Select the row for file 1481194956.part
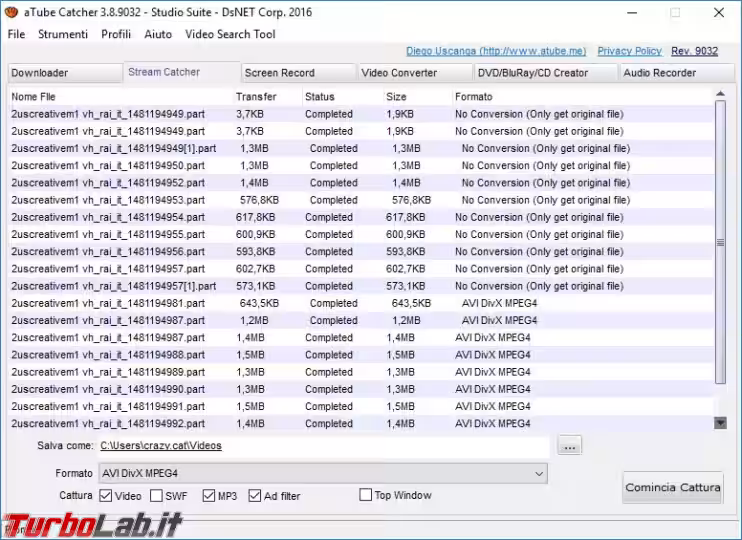Image resolution: width=742 pixels, height=540 pixels. coord(361,252)
